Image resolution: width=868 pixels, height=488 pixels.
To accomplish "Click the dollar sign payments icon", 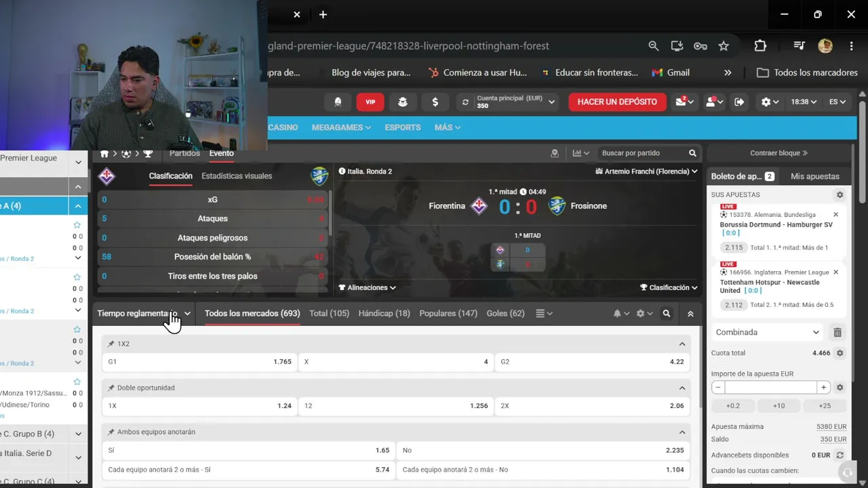I will 435,102.
